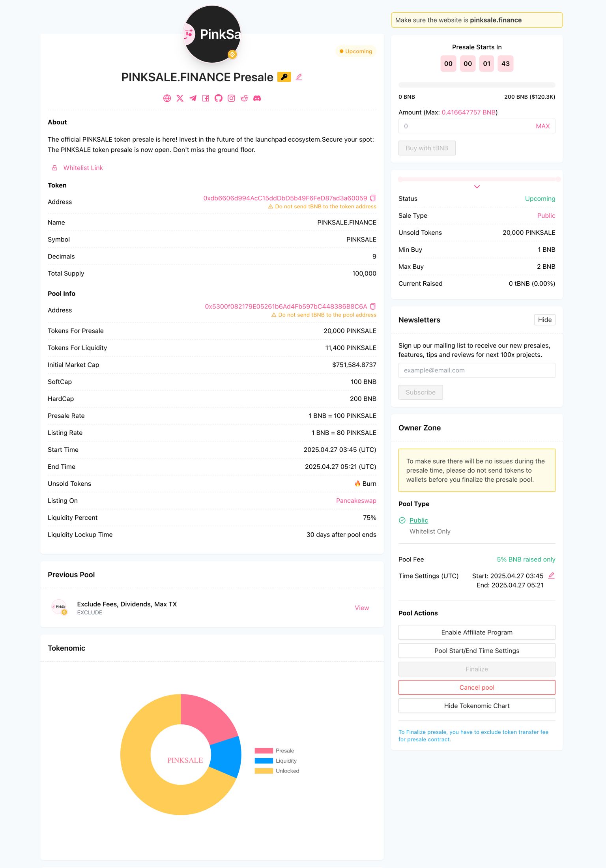Click the Finalize button
Screen dimensions: 606x868
click(477, 669)
